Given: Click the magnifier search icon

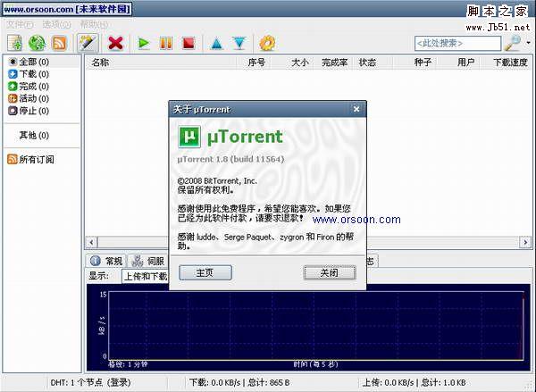Looking at the screenshot, I should pyautogui.click(x=513, y=43).
